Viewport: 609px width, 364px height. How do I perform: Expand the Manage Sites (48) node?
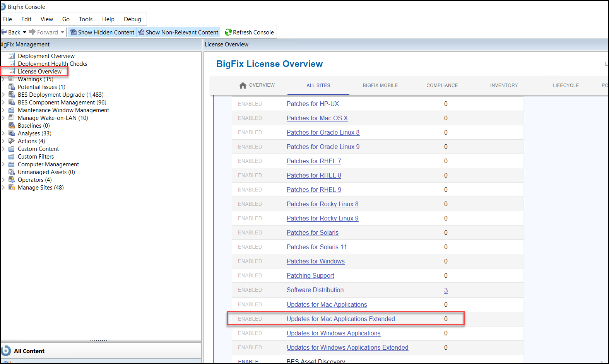[x=3, y=188]
